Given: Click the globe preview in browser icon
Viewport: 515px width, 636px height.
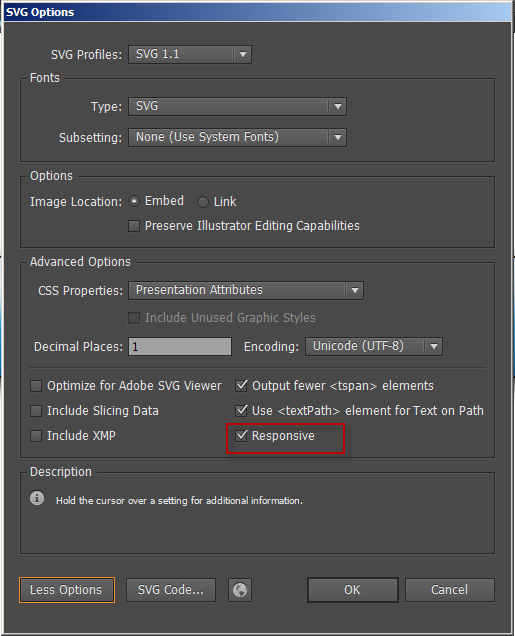Looking at the screenshot, I should coord(240,589).
